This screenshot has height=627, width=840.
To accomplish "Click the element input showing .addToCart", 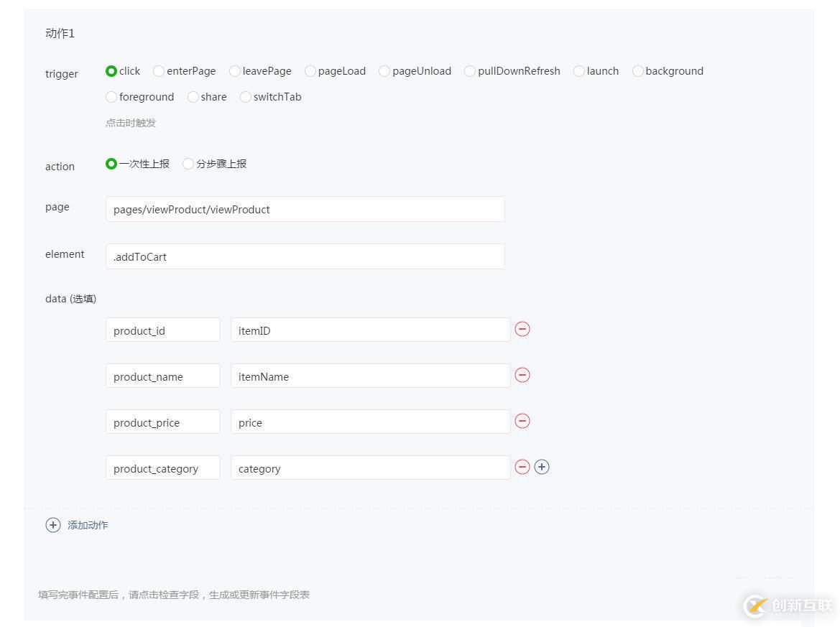I will (305, 256).
